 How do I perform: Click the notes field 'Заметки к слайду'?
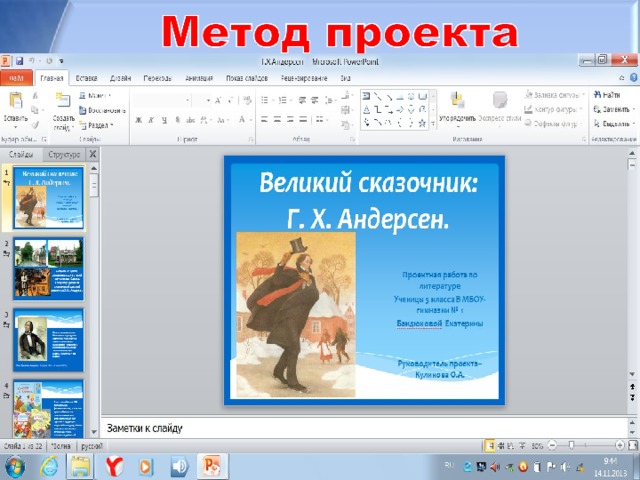click(x=363, y=428)
